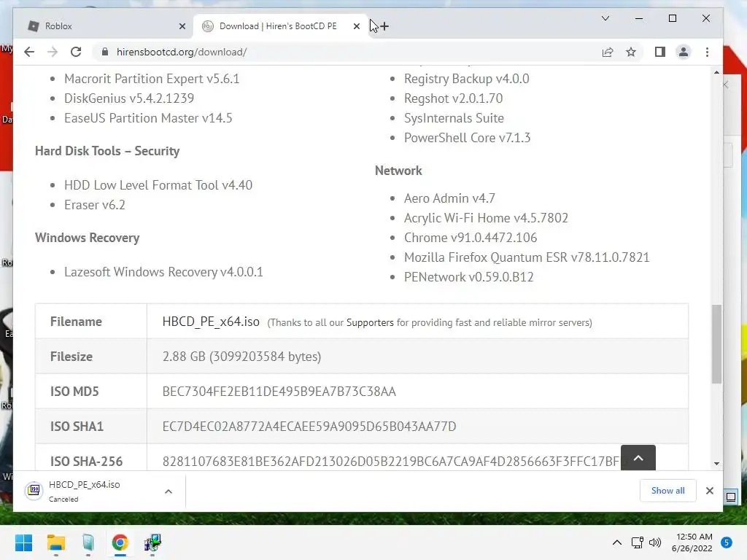Click the scroll-to-top arrow button
Image resolution: width=747 pixels, height=560 pixels.
coord(638,458)
